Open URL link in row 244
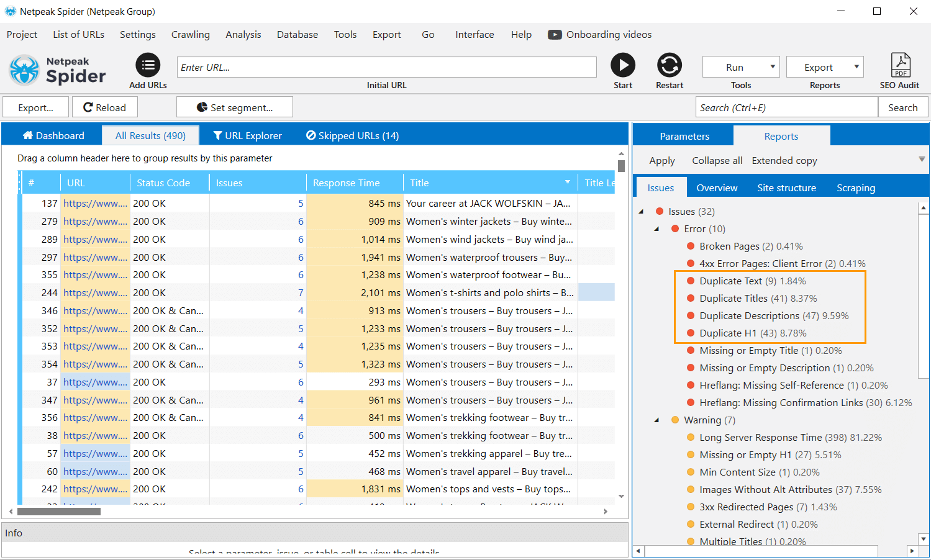Screen dimensions: 931x560 95,293
